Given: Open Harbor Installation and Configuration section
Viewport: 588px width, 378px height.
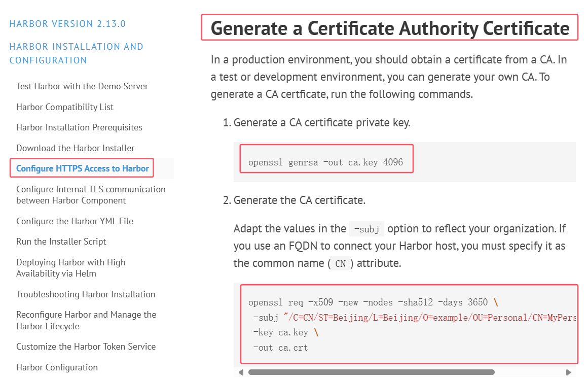Looking at the screenshot, I should [x=76, y=53].
